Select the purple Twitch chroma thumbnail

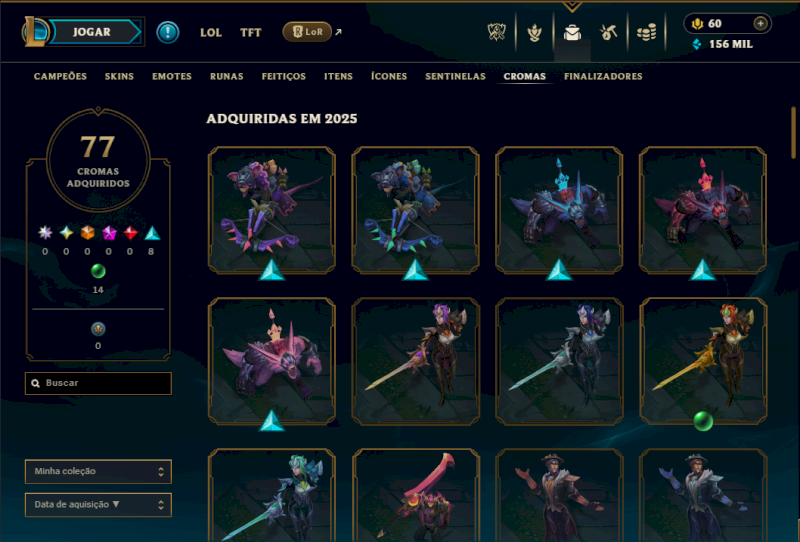tap(271, 210)
